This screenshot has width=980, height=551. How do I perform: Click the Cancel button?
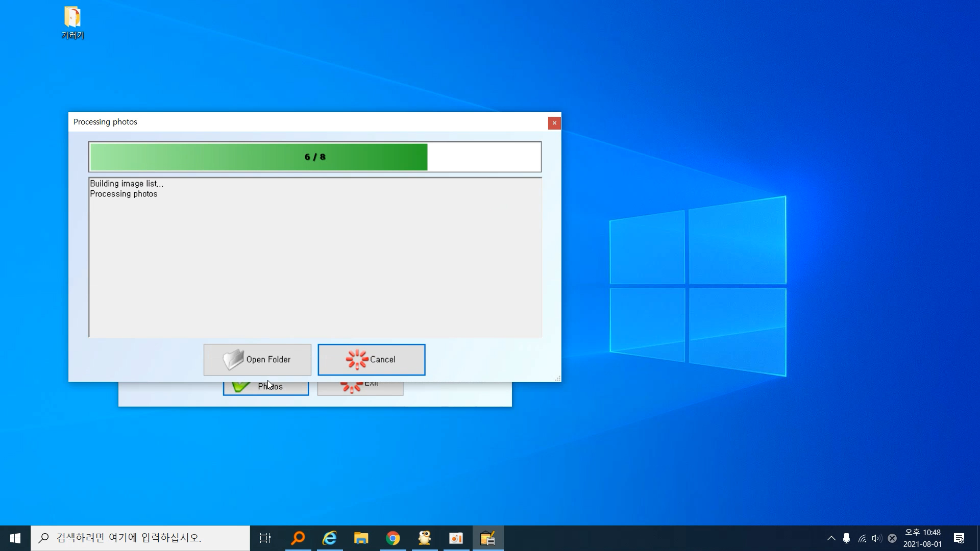[371, 360]
